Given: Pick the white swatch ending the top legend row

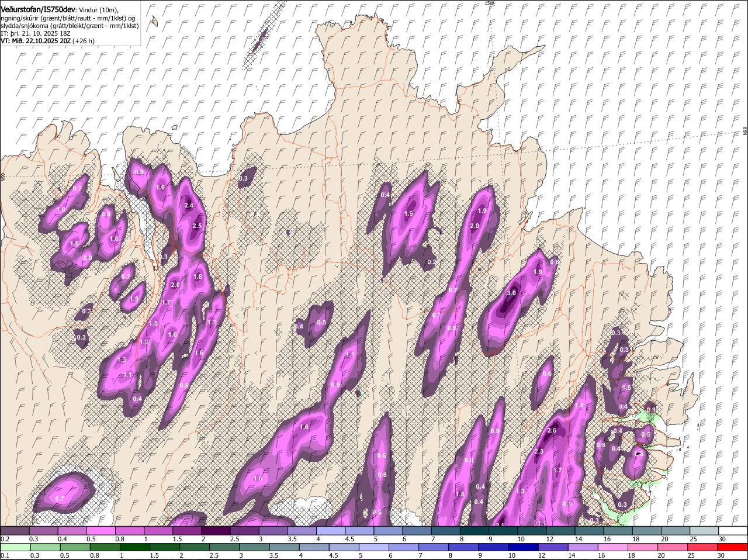Looking at the screenshot, I should (x=733, y=531).
